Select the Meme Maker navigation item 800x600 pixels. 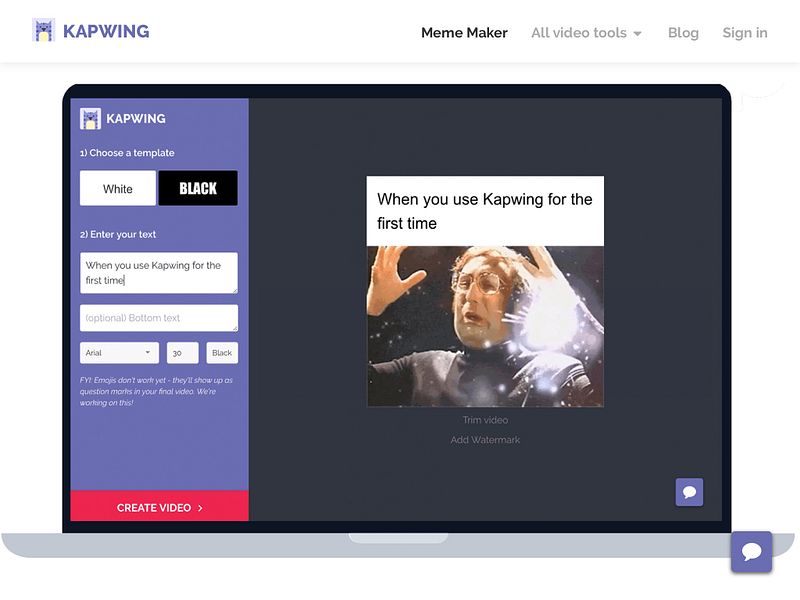[x=464, y=32]
